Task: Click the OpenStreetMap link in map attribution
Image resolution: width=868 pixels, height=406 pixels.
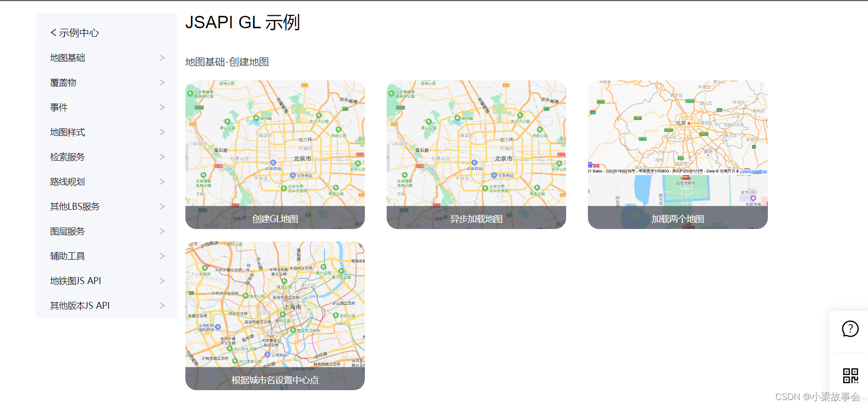Action: click(x=753, y=171)
